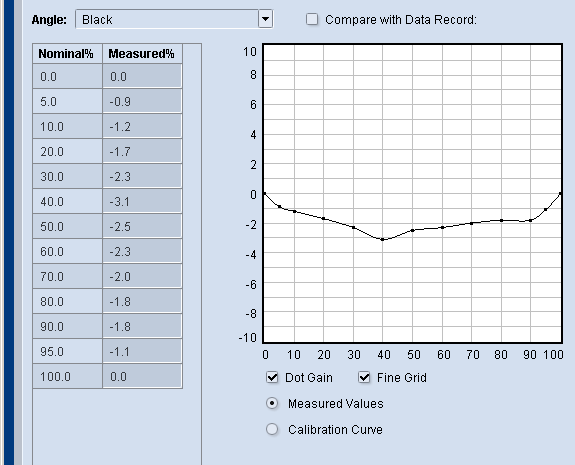
Task: Click nominal cell 60.0
Action: (x=67, y=251)
